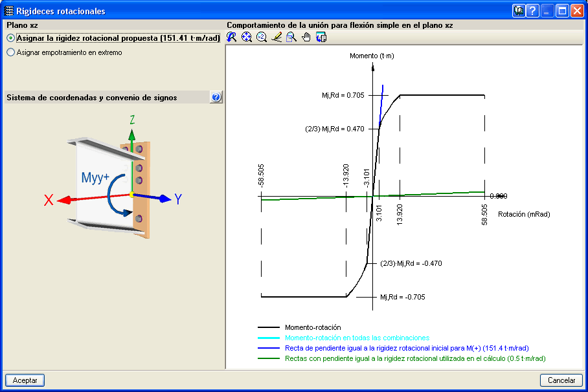Viewport: 588px width, 392px height.
Task: Click the copy graph to clipboard icon
Action: tap(321, 37)
